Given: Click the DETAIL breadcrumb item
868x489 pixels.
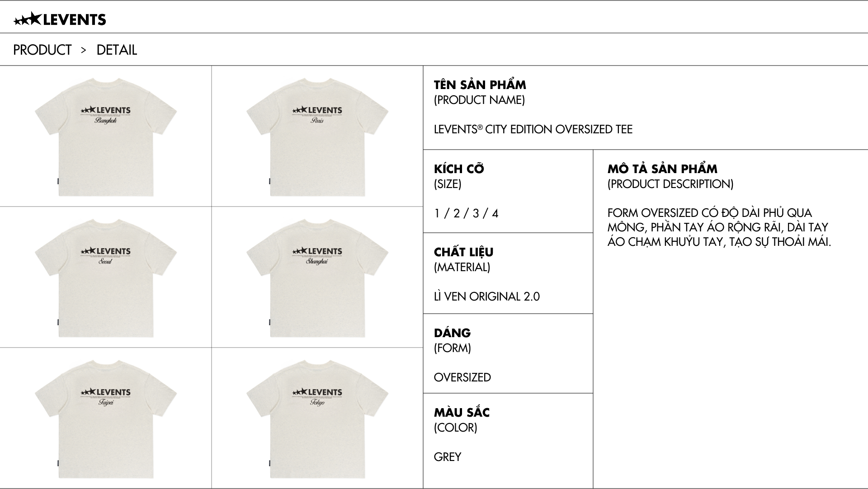Looking at the screenshot, I should click(117, 50).
